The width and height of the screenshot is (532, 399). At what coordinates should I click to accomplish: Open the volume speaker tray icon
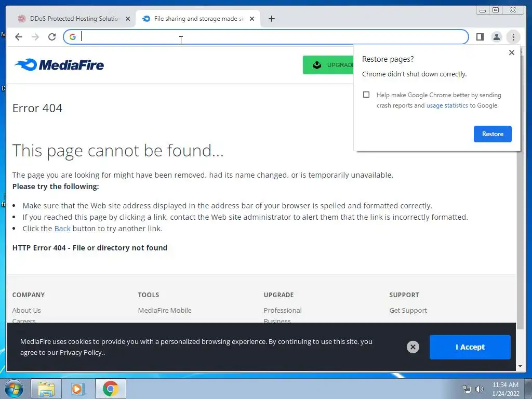pyautogui.click(x=480, y=389)
